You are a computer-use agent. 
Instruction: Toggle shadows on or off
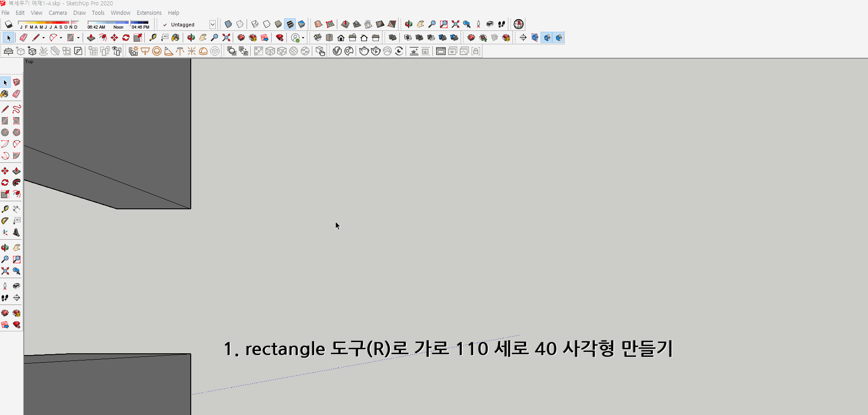pyautogui.click(x=8, y=25)
